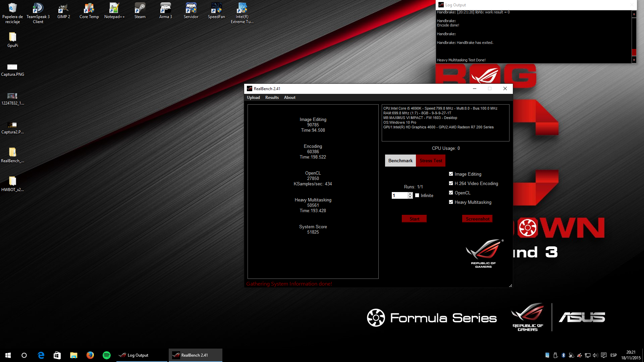Viewport: 644px width, 362px height.
Task: Select the 12247832_1 image file on desktop
Action: [x=12, y=98]
